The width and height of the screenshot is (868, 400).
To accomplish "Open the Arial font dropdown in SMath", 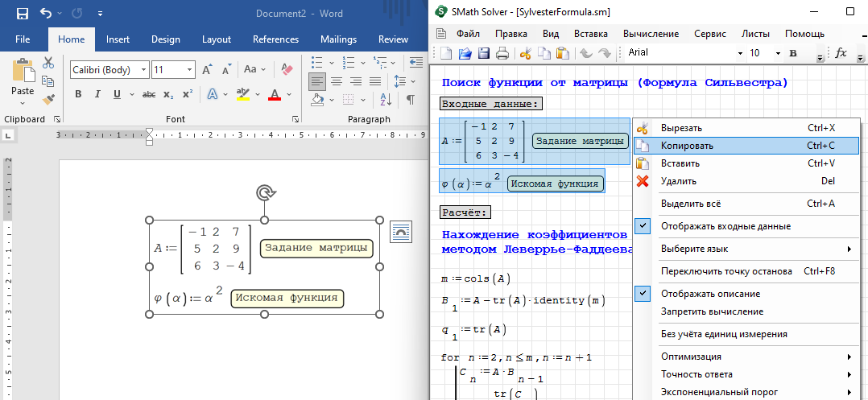I will coord(740,53).
